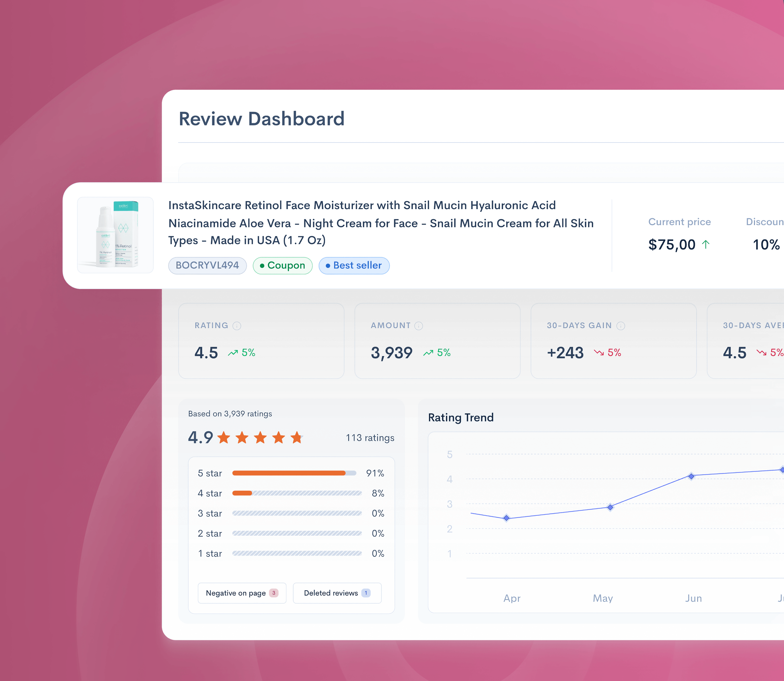Viewport: 784px width, 681px height.
Task: Open Deleted reviews list
Action: pyautogui.click(x=337, y=593)
